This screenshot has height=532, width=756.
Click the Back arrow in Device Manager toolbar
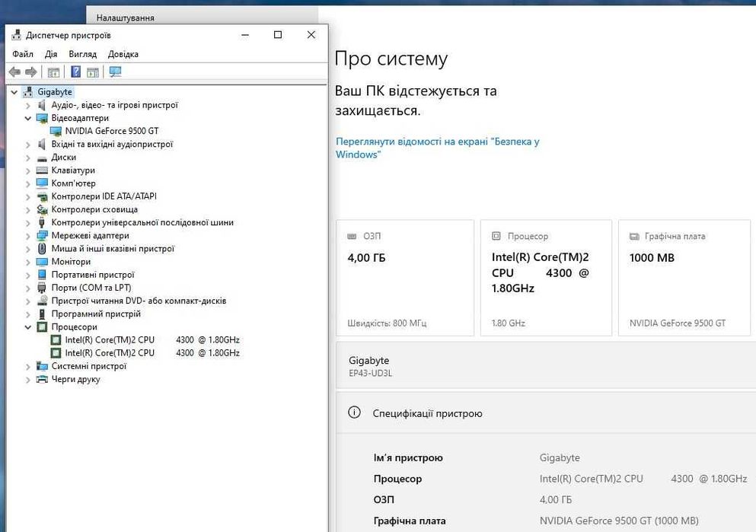14,72
